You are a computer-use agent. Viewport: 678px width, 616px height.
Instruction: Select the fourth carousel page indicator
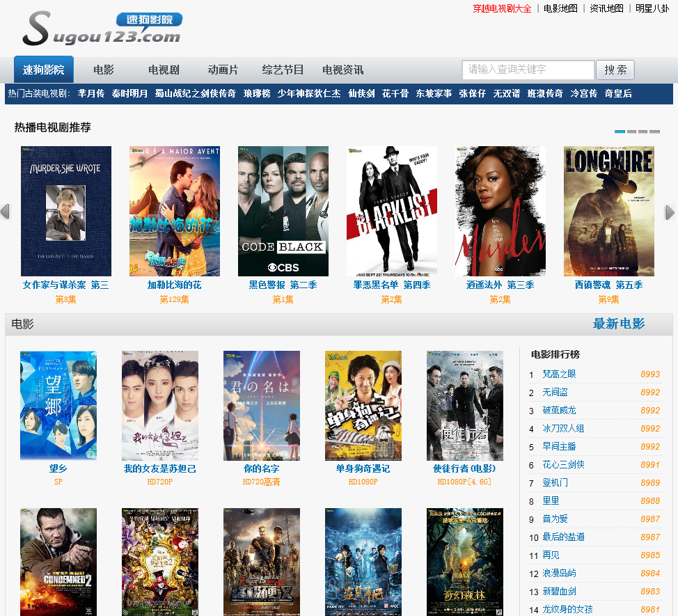[654, 132]
